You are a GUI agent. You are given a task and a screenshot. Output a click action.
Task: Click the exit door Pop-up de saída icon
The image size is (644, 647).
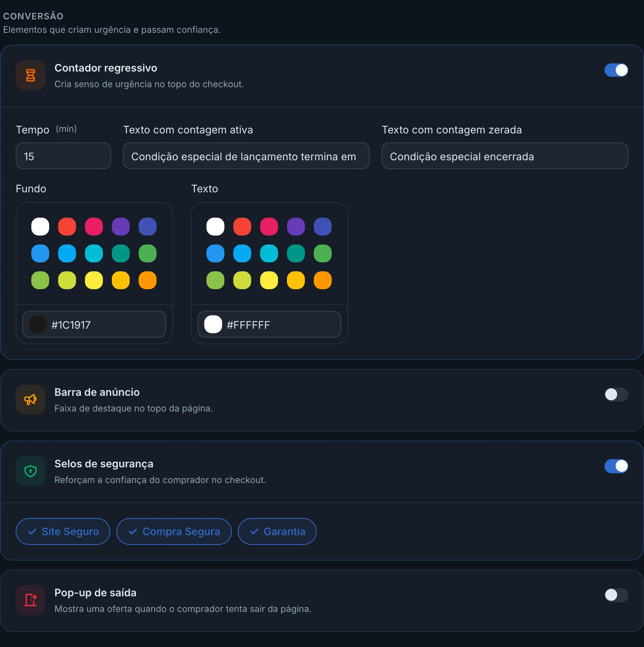pyautogui.click(x=31, y=600)
